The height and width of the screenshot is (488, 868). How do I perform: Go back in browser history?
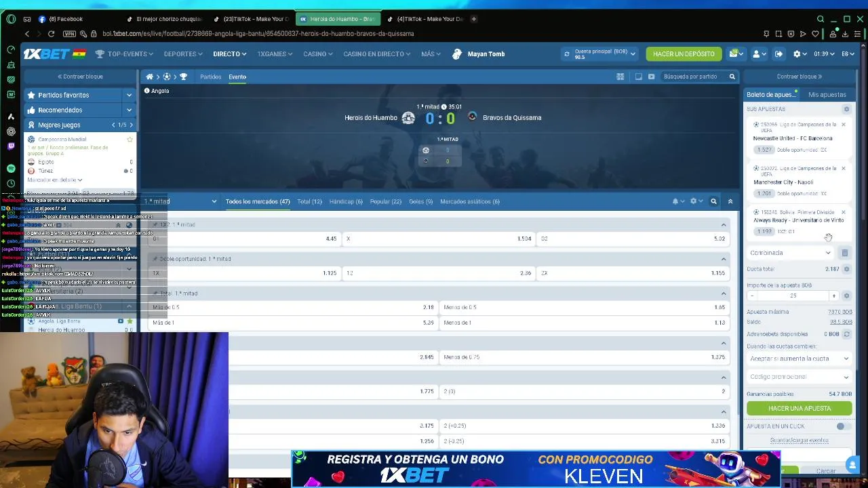point(27,33)
